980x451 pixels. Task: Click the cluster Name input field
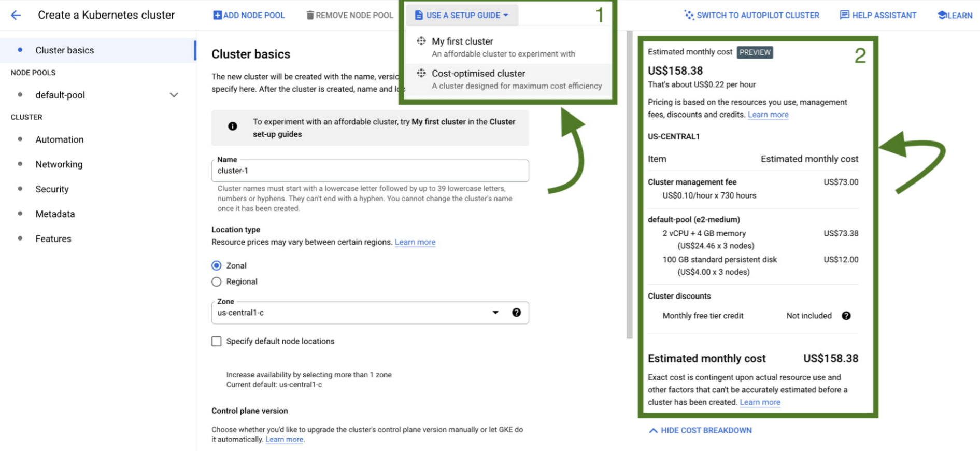[370, 171]
